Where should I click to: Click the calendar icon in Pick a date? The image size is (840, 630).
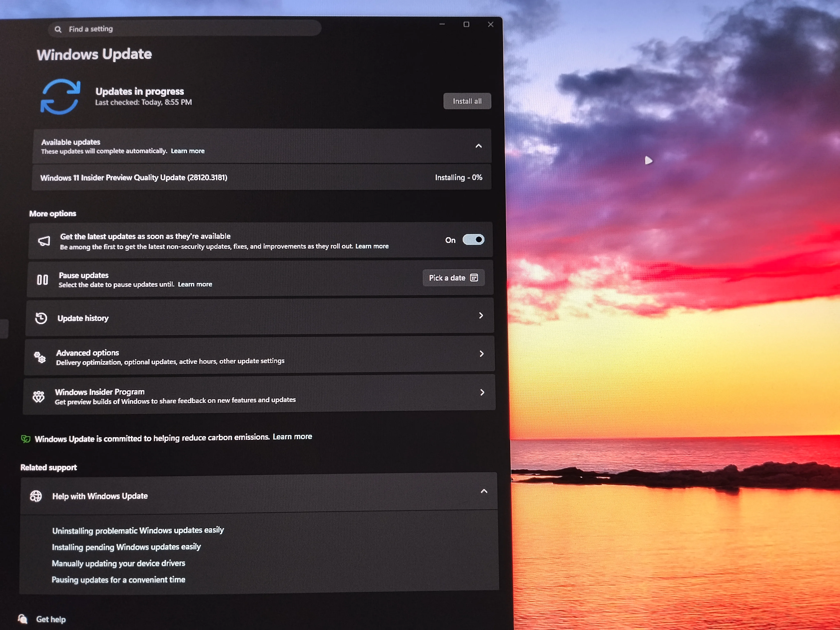point(474,278)
